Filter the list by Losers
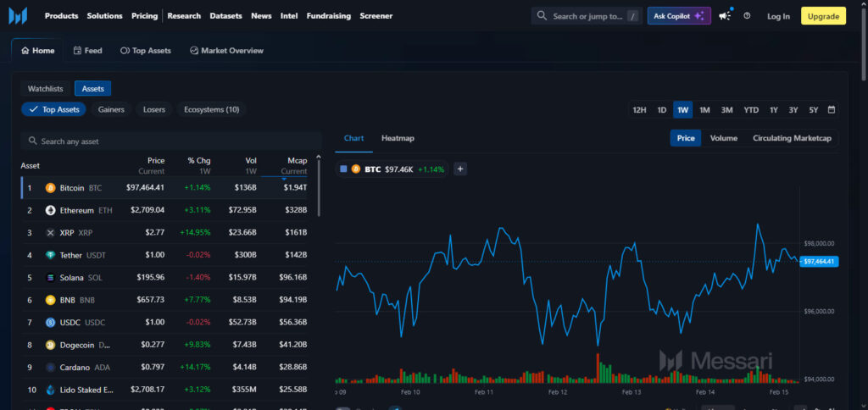This screenshot has height=410, width=868. click(154, 109)
